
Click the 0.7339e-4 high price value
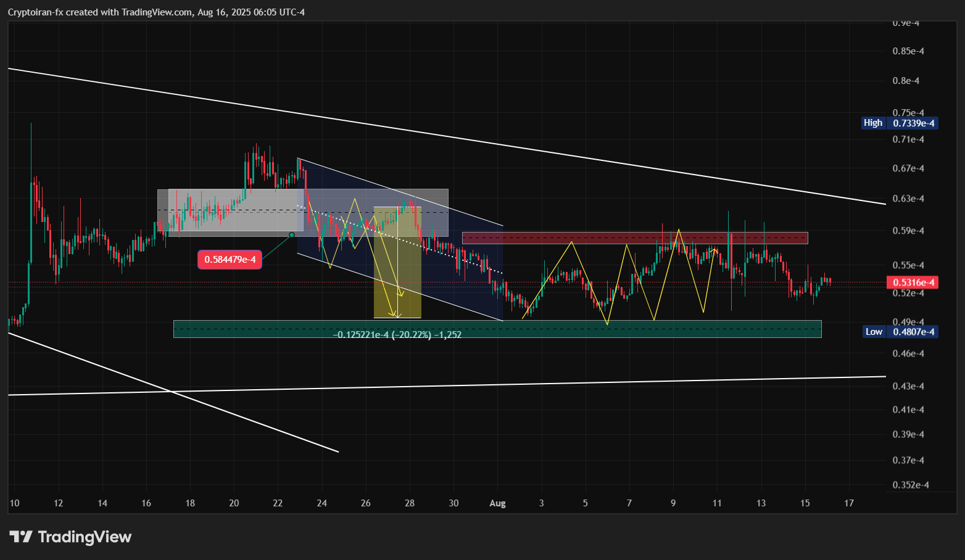(x=913, y=123)
